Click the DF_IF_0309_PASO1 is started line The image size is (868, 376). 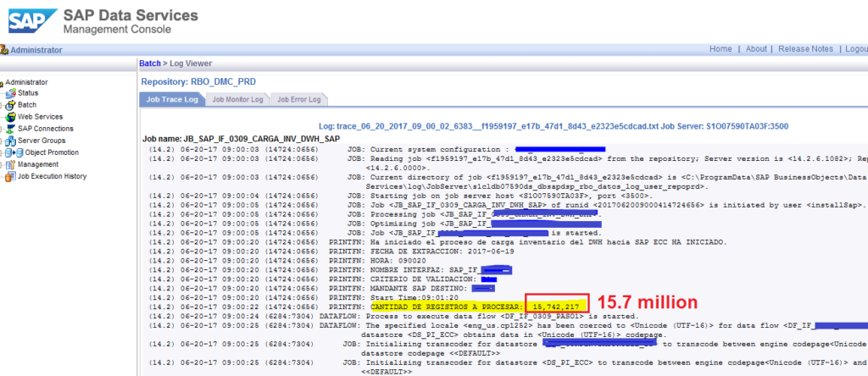505,316
